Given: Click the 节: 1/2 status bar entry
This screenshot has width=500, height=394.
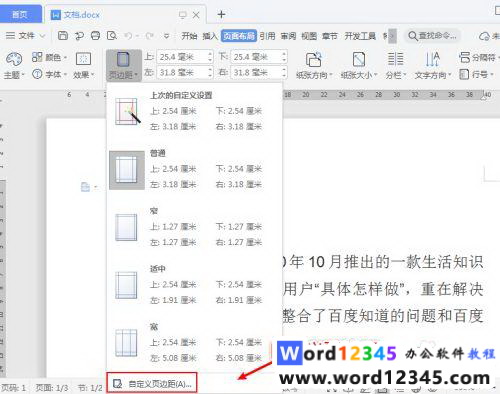Looking at the screenshot, I should pyautogui.click(x=90, y=388).
